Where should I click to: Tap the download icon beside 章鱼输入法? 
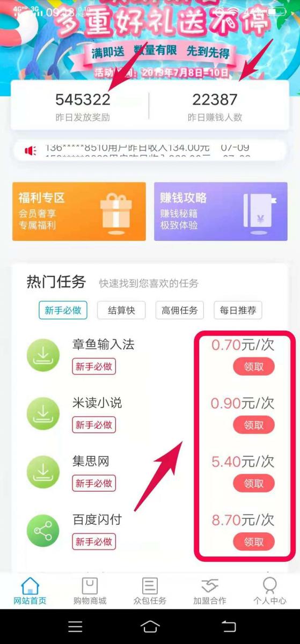coord(43,355)
